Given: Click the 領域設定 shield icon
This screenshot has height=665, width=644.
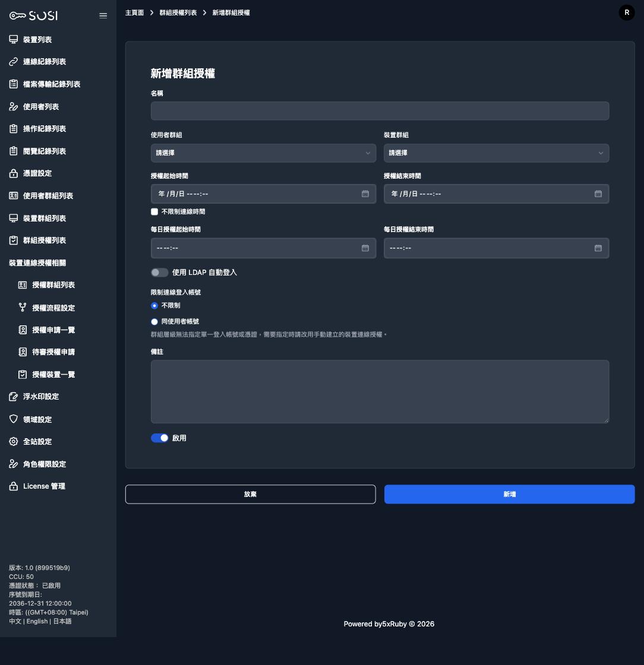Looking at the screenshot, I should point(14,419).
